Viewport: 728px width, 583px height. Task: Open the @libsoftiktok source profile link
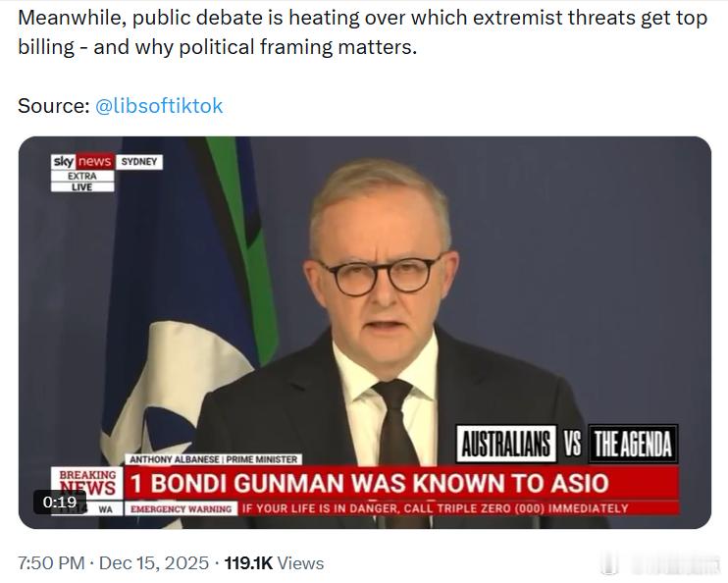pos(159,106)
